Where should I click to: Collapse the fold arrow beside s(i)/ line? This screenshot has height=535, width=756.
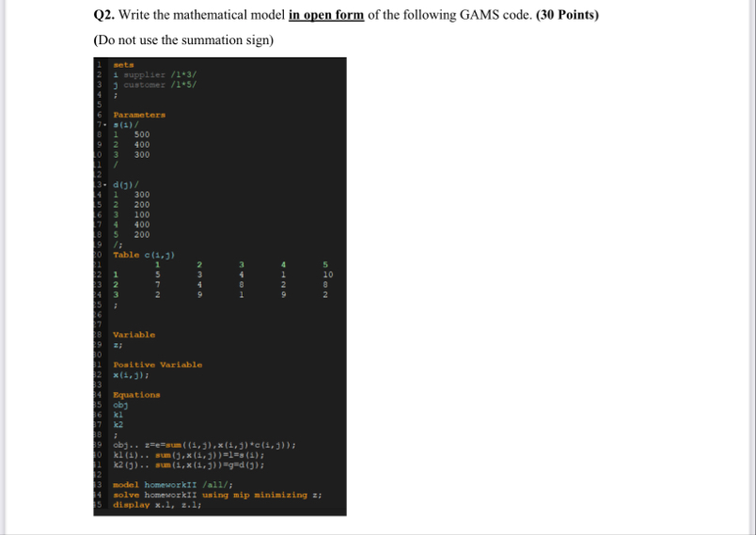point(104,125)
